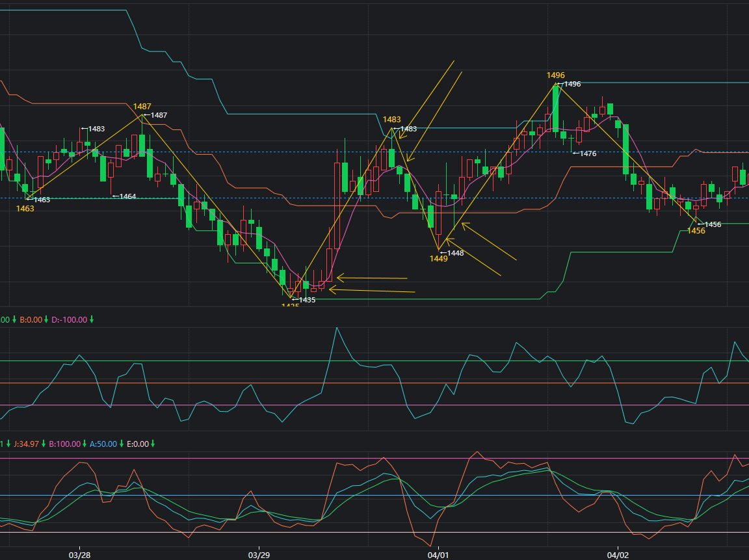Image resolution: width=749 pixels, height=560 pixels.
Task: Click the green arrow after B:100.00
Action: coord(85,444)
